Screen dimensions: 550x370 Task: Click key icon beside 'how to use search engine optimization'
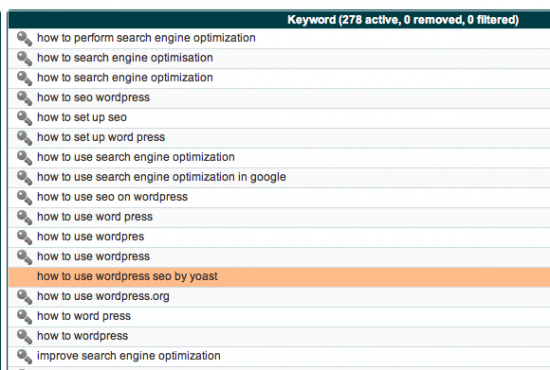pyautogui.click(x=25, y=157)
